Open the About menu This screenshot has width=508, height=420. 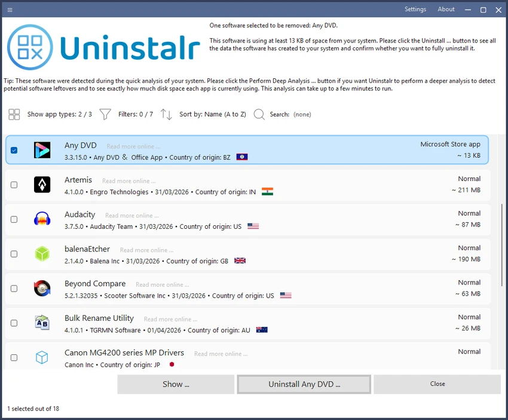click(x=446, y=10)
